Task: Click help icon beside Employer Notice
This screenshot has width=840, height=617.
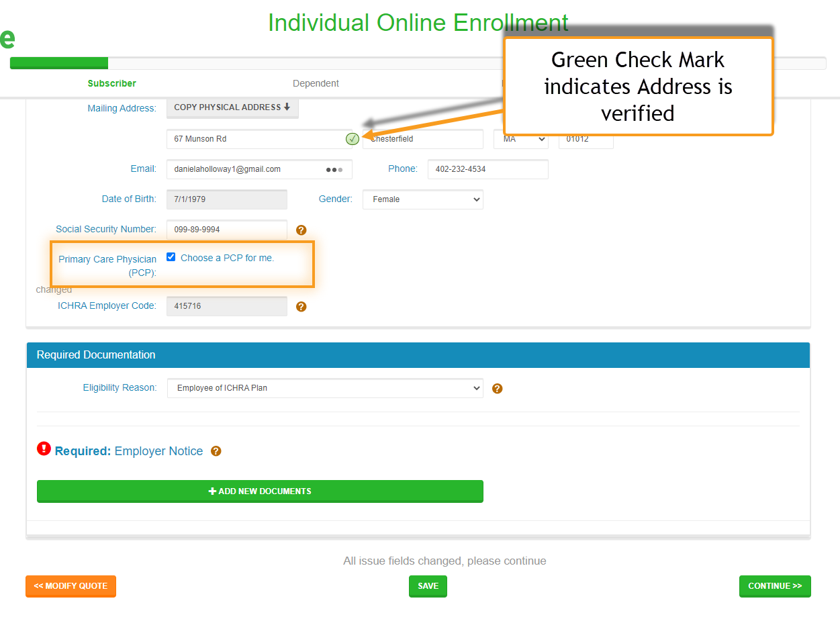Action: coord(216,451)
